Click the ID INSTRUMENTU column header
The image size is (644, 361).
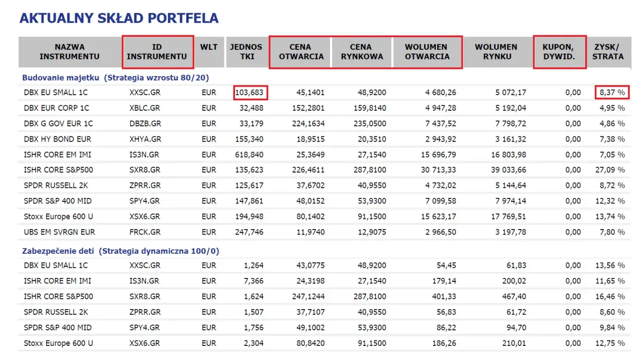[157, 52]
